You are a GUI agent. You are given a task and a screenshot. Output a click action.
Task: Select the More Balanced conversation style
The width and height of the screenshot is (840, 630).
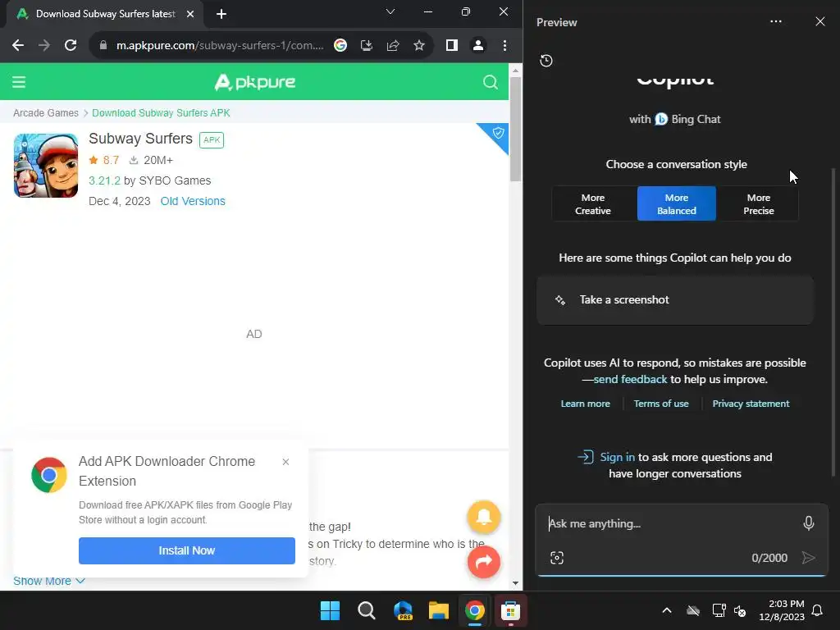(677, 204)
